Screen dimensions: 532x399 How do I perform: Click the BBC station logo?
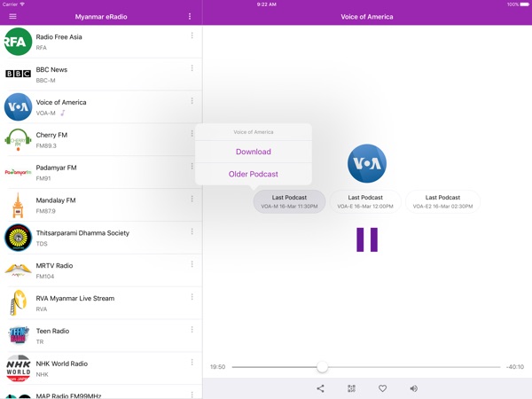click(18, 74)
